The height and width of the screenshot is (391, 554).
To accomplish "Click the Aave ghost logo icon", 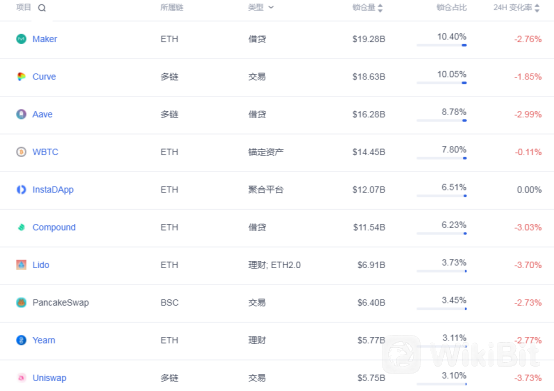I will (21, 114).
